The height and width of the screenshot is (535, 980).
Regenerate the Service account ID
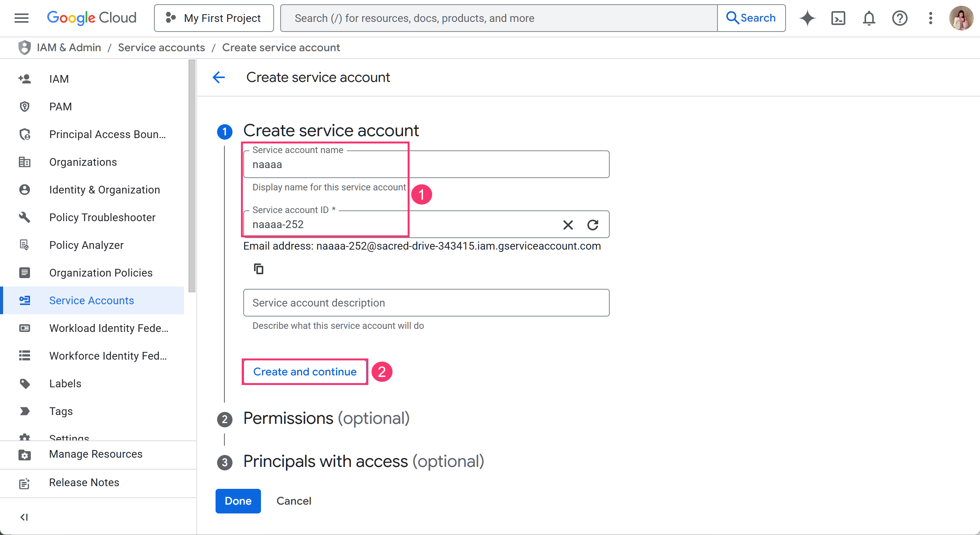[593, 225]
